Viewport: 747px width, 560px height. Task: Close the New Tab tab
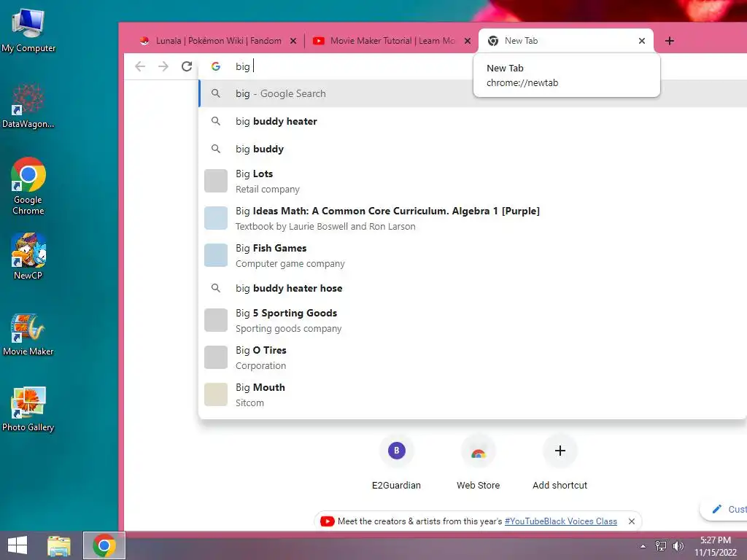click(x=642, y=41)
